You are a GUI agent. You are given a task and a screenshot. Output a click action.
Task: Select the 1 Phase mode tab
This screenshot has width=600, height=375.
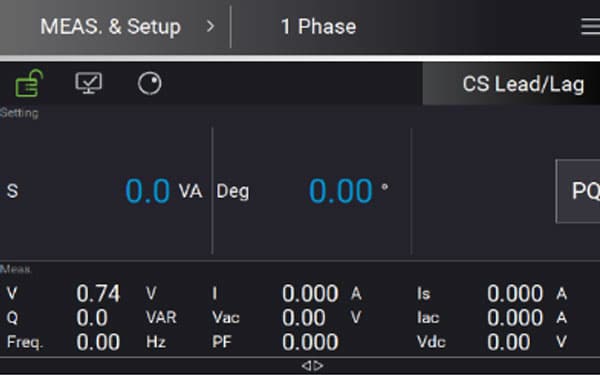click(x=318, y=27)
